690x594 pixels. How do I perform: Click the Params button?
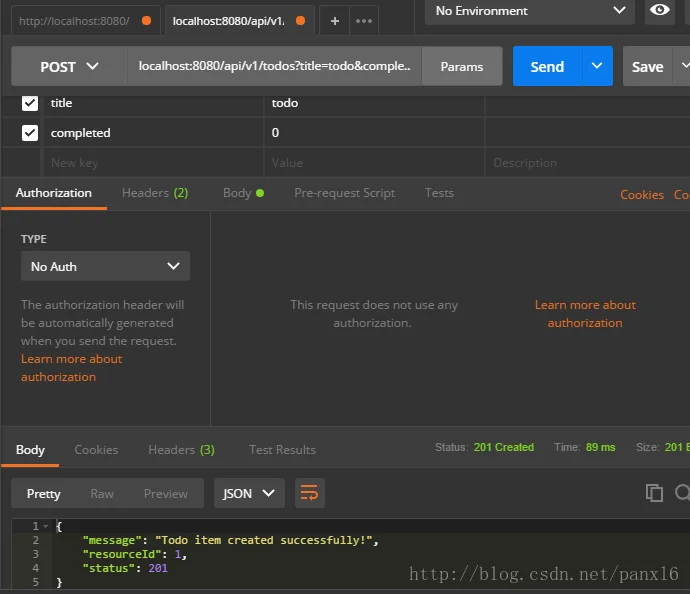click(x=462, y=66)
